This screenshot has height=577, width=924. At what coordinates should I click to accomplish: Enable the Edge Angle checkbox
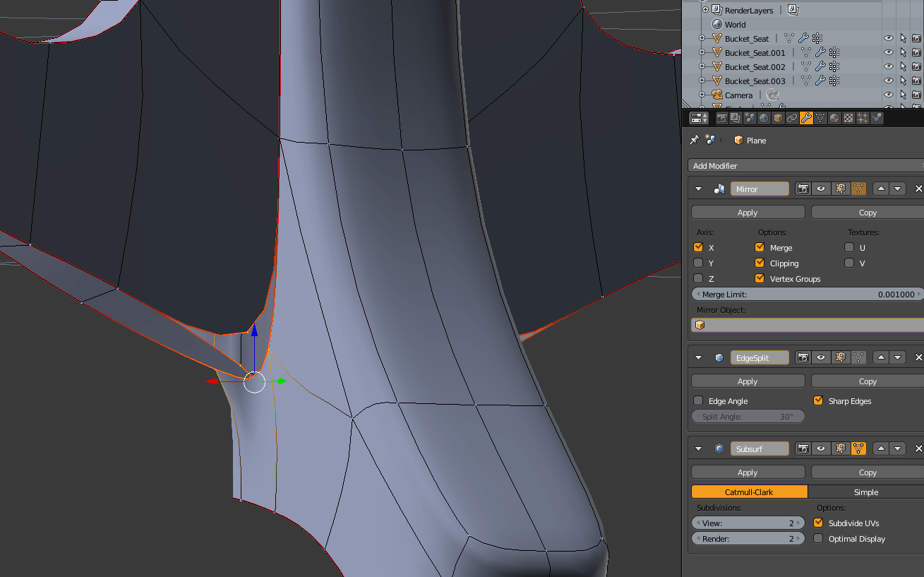click(x=698, y=400)
